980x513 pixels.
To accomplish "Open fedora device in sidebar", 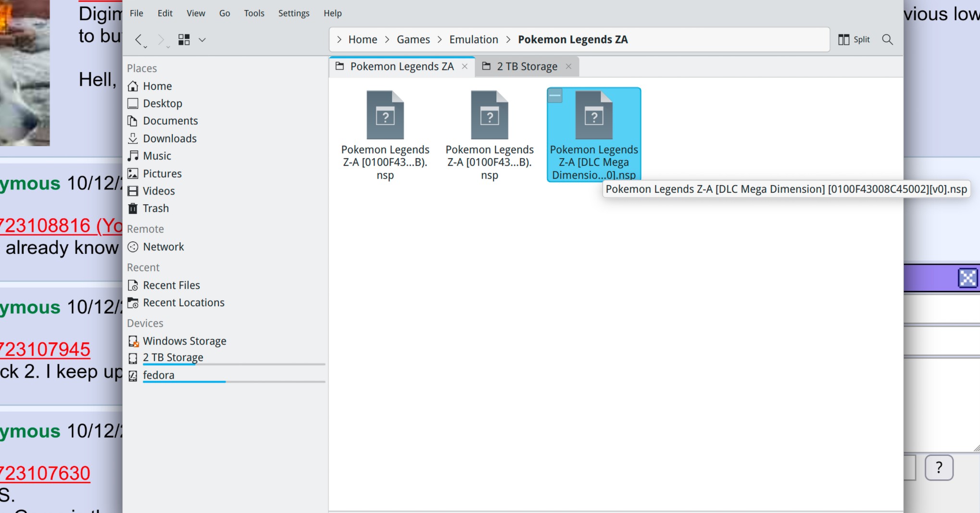I will click(225, 375).
